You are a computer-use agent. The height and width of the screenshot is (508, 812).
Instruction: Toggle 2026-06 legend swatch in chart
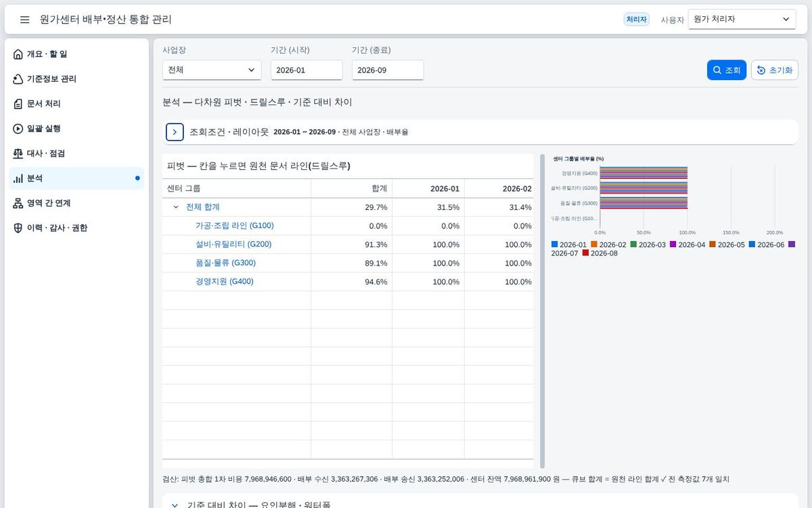(x=752, y=245)
